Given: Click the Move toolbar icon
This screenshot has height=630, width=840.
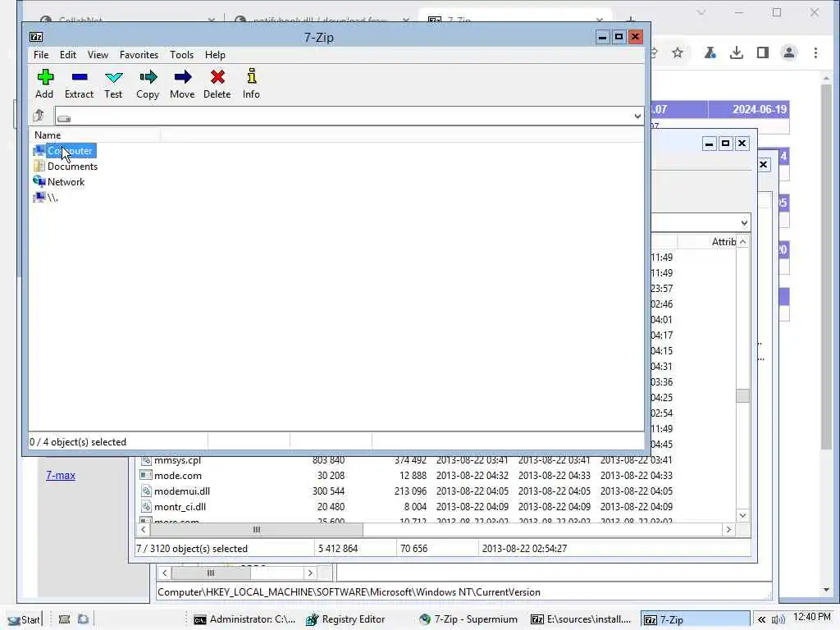Looking at the screenshot, I should (183, 78).
